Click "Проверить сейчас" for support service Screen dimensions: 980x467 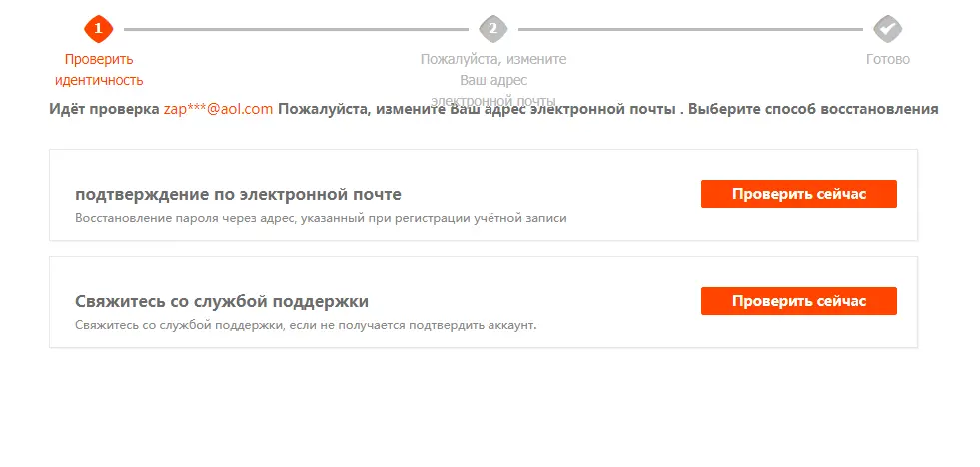coord(799,301)
